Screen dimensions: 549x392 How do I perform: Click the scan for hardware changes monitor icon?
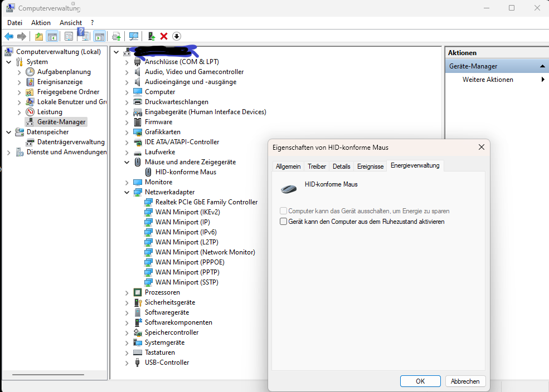[133, 36]
